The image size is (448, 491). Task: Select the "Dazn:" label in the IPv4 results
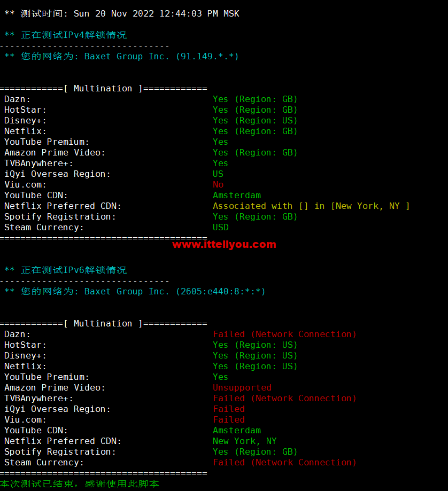click(x=17, y=99)
